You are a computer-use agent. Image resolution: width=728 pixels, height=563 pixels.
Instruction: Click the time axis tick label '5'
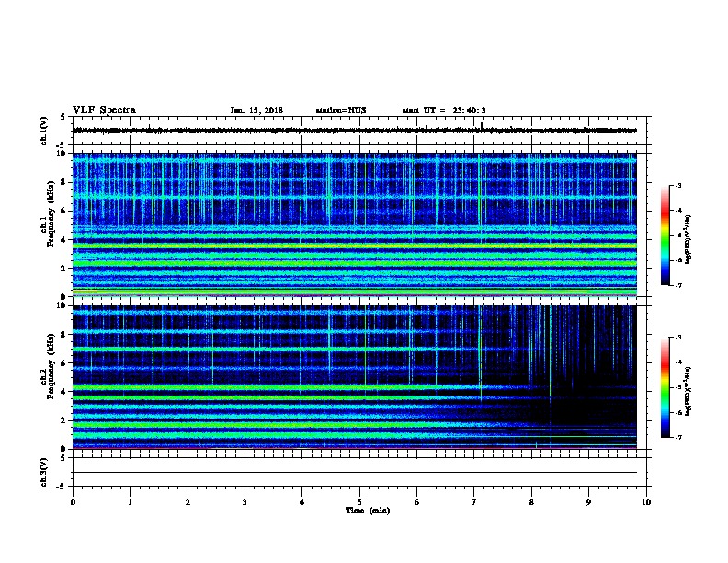(x=359, y=502)
